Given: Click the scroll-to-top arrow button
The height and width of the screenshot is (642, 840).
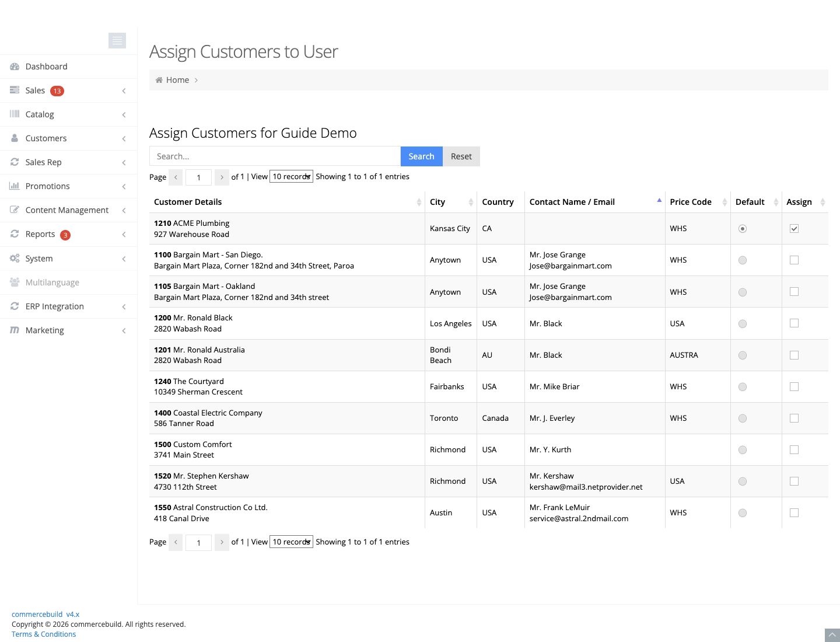Looking at the screenshot, I should [x=832, y=635].
